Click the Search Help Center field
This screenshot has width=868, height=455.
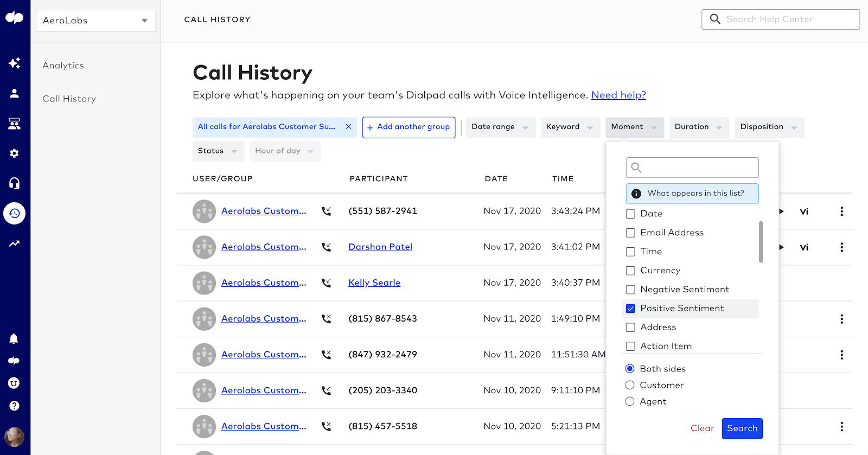(x=781, y=20)
